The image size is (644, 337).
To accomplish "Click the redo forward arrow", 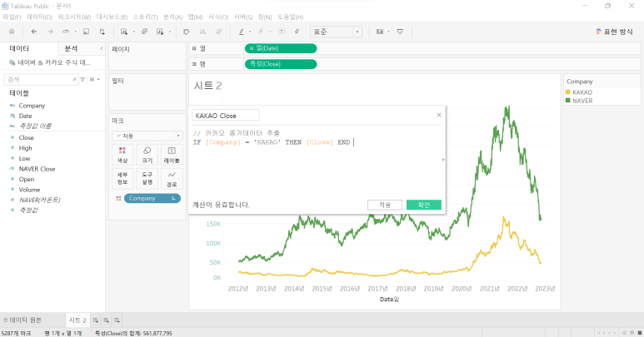I will [x=50, y=32].
